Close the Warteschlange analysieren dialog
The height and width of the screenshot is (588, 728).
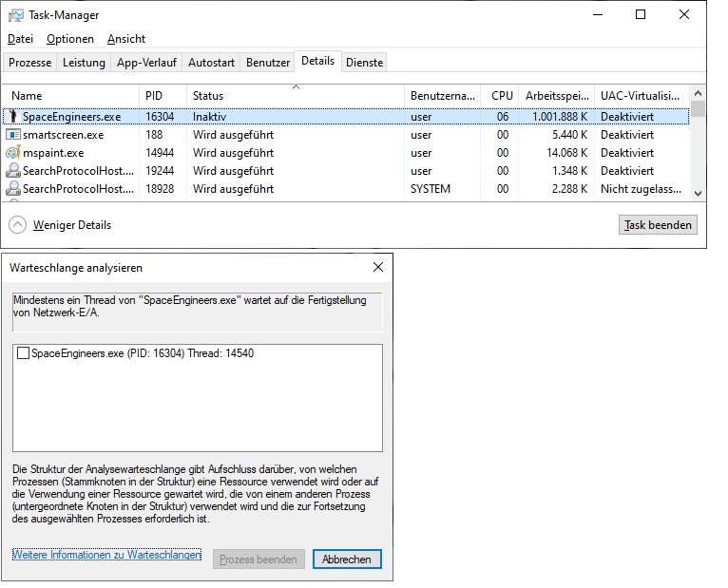coord(378,267)
